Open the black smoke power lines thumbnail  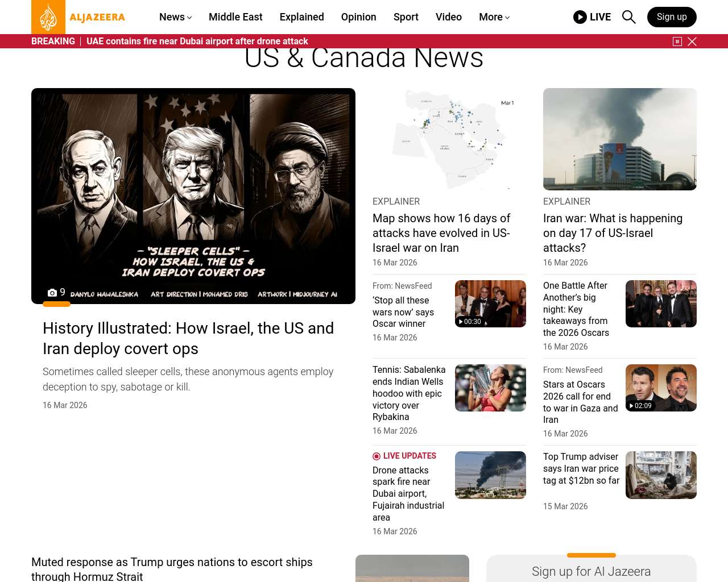(x=490, y=475)
